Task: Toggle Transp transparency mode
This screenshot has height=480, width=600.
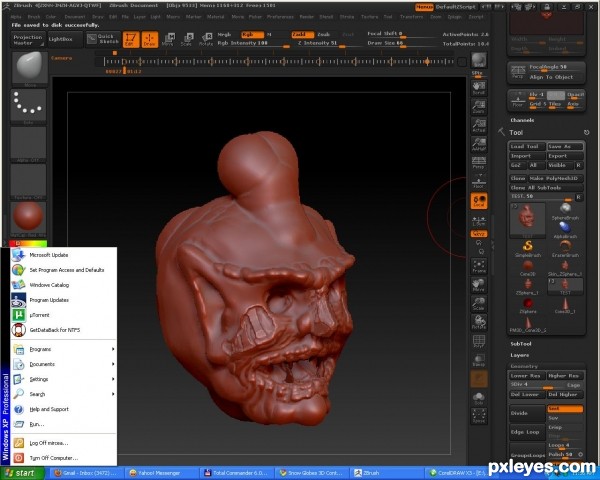Action: click(x=479, y=360)
